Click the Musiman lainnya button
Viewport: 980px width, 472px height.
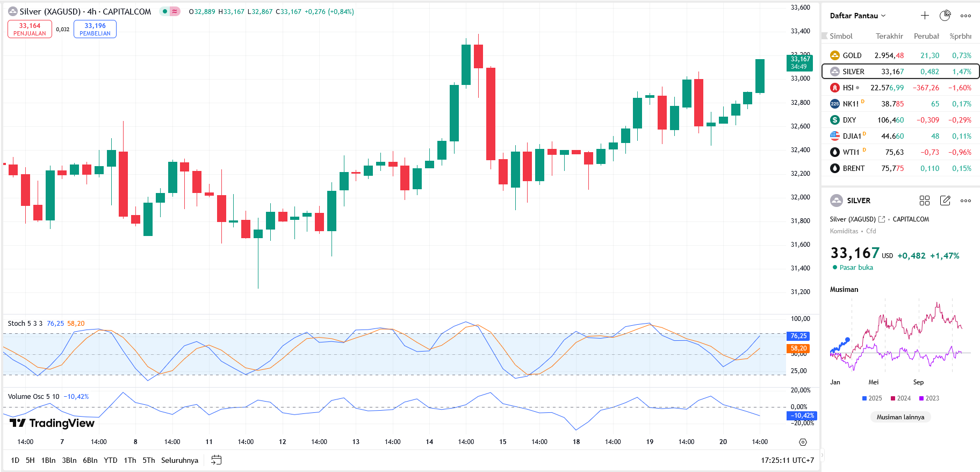click(900, 417)
